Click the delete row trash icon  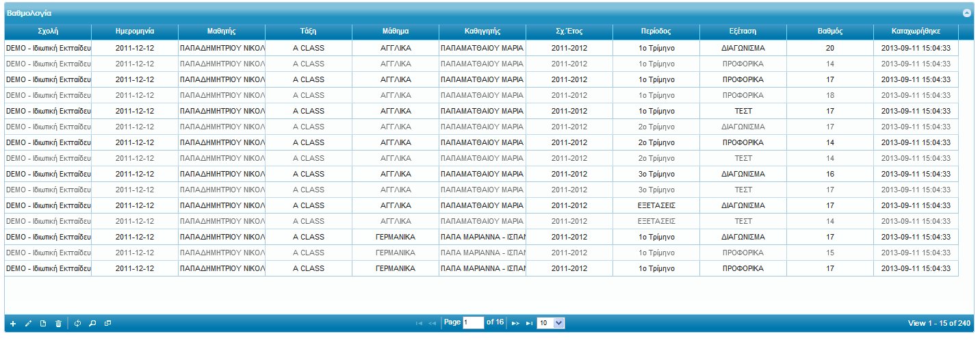pyautogui.click(x=58, y=323)
